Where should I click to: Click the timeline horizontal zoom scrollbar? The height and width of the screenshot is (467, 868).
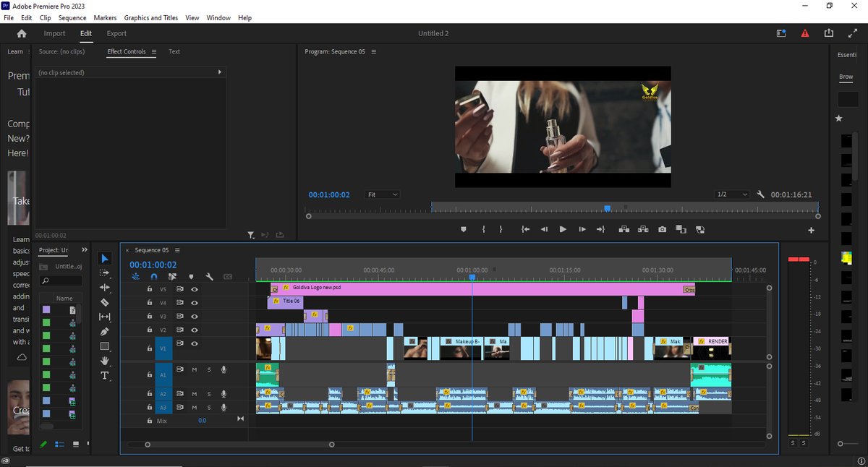[239, 445]
